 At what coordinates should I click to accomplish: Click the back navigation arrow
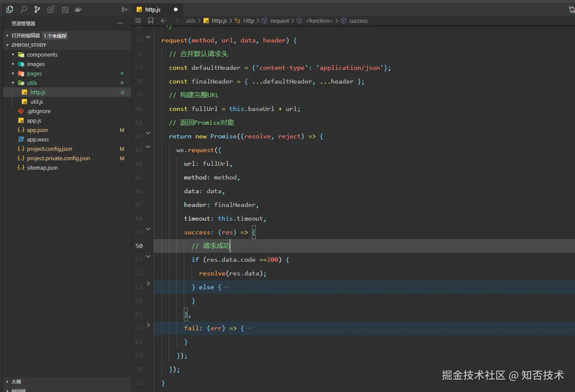[x=164, y=21]
